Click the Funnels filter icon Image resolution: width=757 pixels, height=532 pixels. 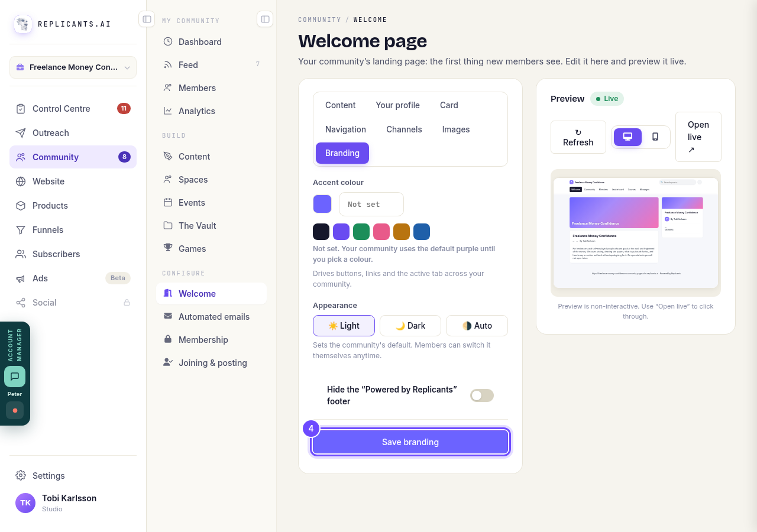[x=21, y=230]
